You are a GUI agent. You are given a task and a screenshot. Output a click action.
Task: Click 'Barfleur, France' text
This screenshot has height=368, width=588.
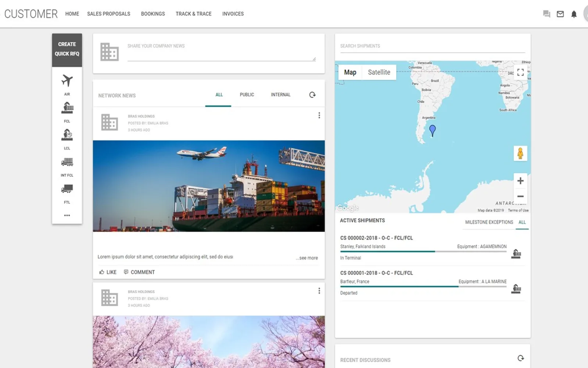pos(355,282)
